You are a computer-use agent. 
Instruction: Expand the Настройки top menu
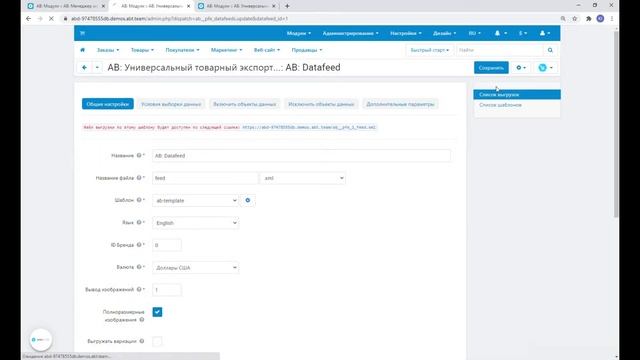pyautogui.click(x=406, y=33)
